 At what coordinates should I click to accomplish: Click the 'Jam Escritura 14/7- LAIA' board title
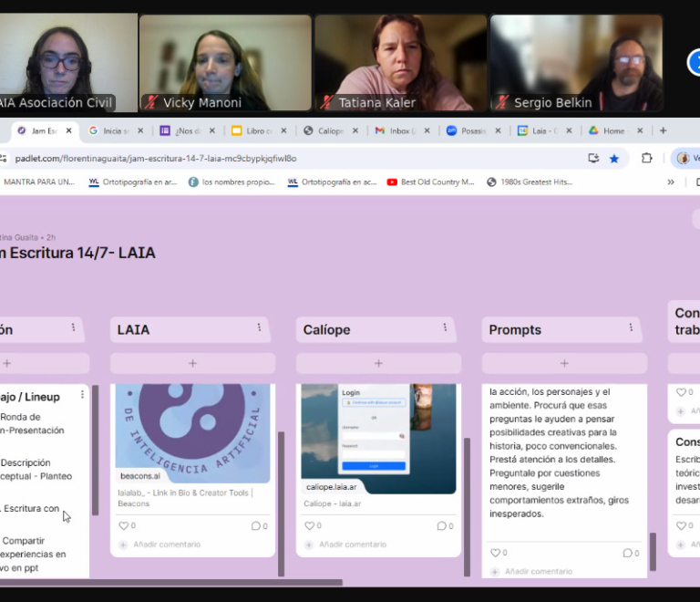(x=77, y=254)
